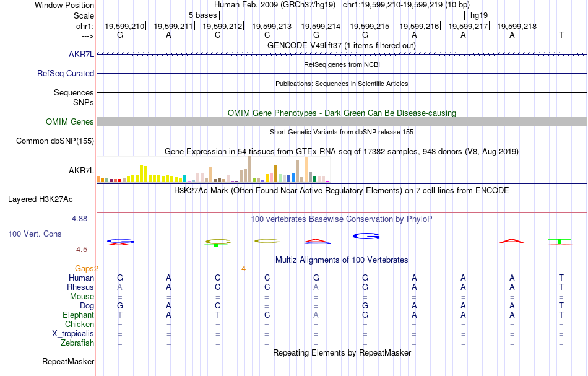
Task: Click the orange gap count 4
Action: click(243, 269)
